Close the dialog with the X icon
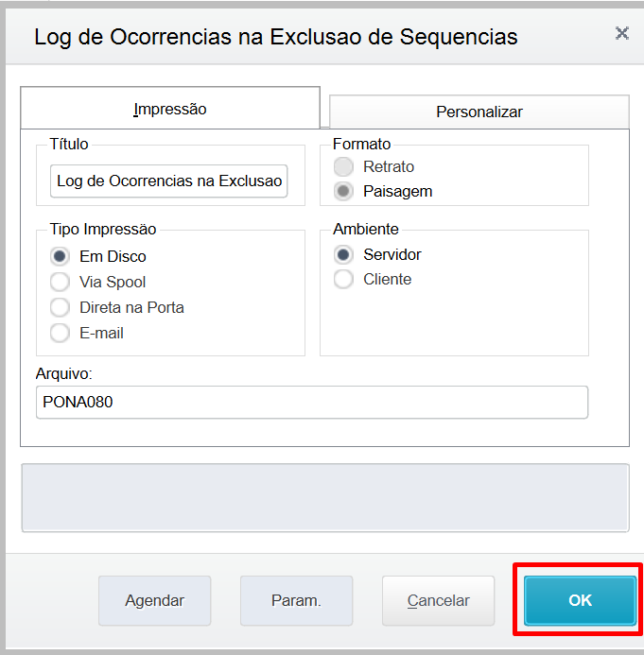 pyautogui.click(x=622, y=33)
